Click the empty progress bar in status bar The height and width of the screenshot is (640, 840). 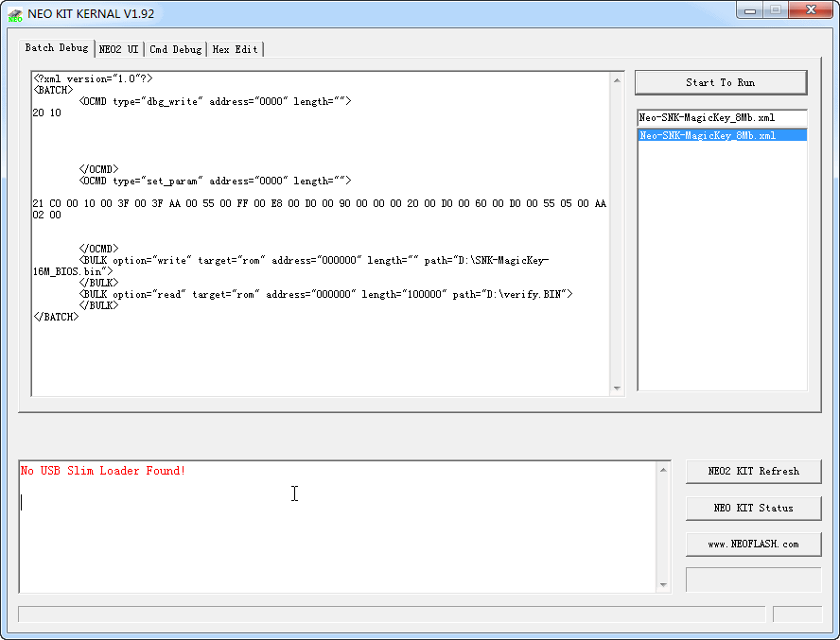[x=392, y=614]
